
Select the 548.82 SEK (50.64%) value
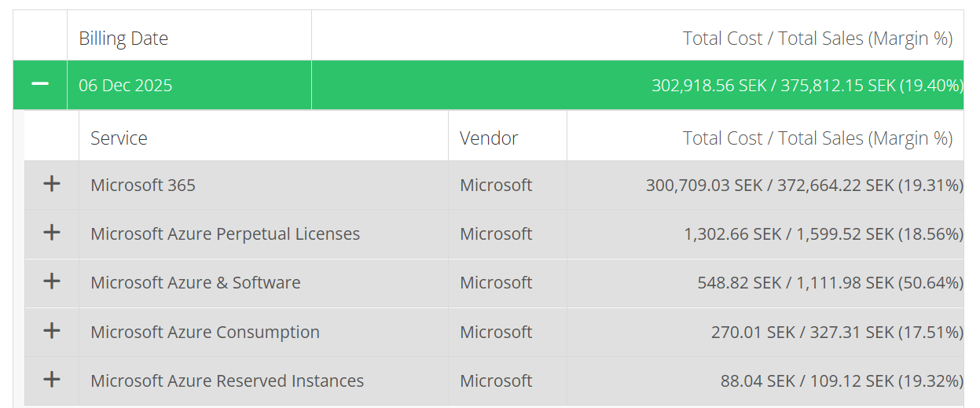point(830,283)
